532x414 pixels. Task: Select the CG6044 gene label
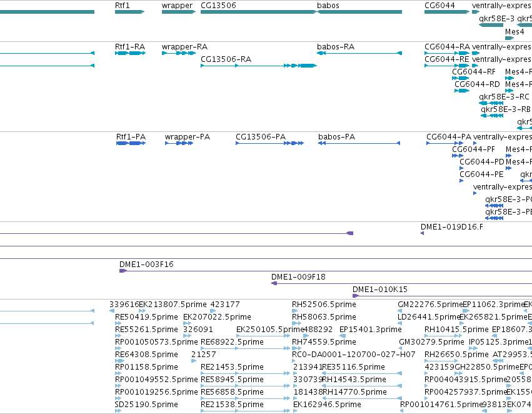pyautogui.click(x=439, y=6)
